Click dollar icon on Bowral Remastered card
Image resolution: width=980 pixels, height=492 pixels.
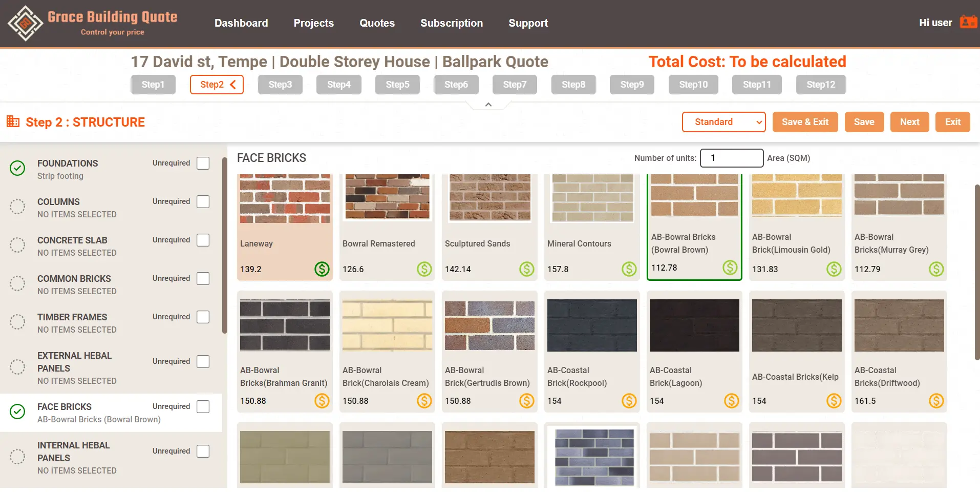pyautogui.click(x=424, y=269)
